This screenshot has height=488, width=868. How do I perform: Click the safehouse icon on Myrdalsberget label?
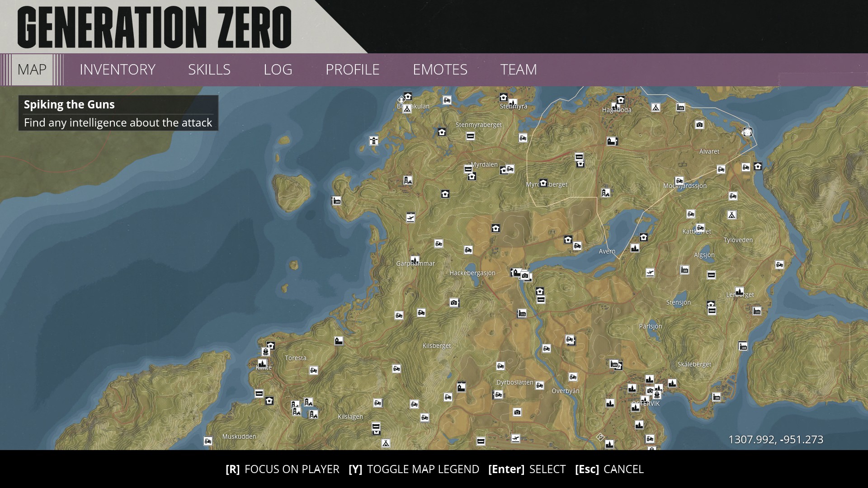coord(543,183)
